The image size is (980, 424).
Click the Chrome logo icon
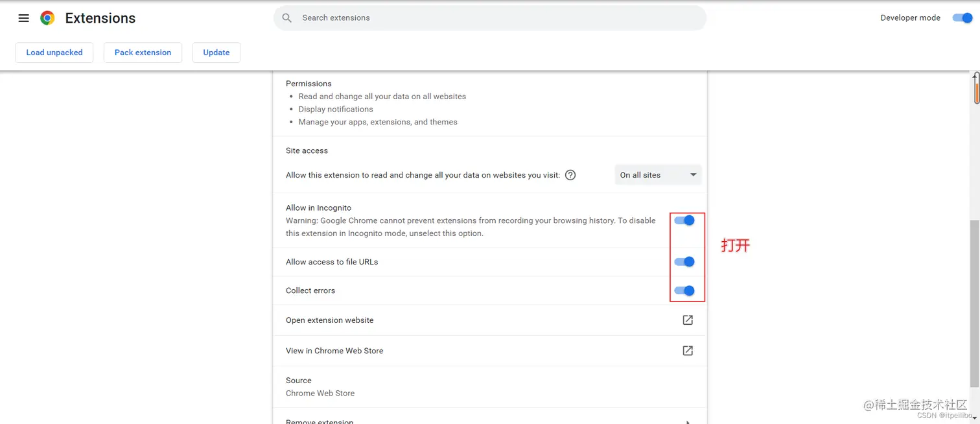click(47, 18)
